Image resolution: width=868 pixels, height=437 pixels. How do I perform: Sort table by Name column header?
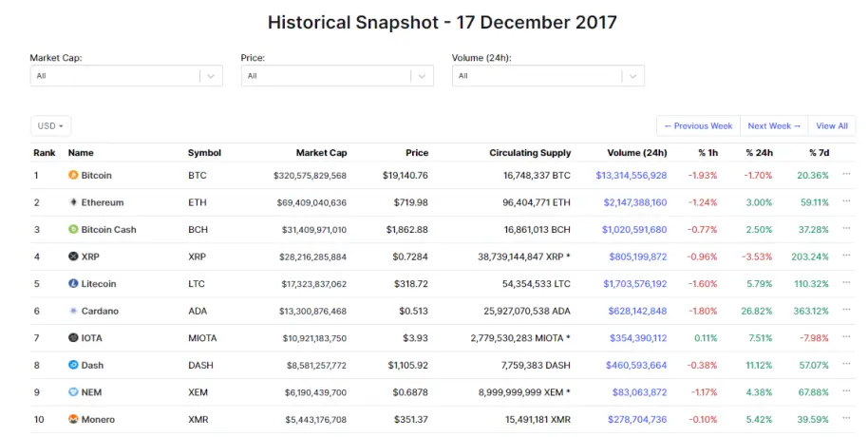81,153
